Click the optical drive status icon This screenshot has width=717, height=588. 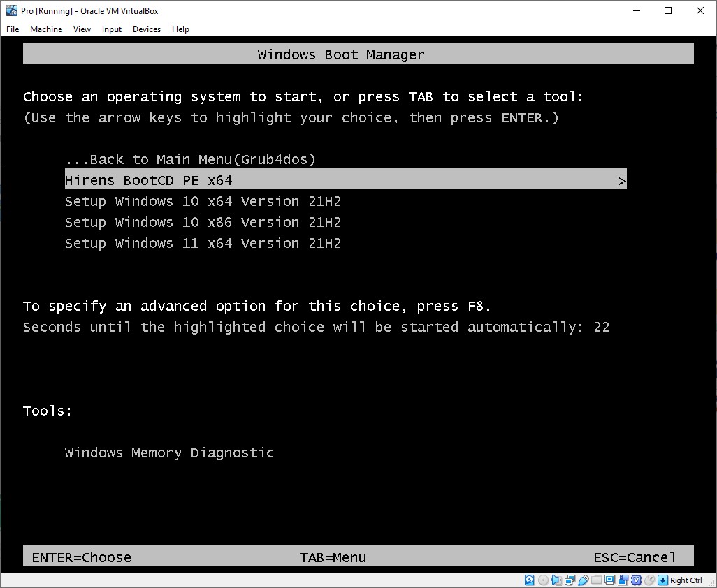tap(543, 580)
